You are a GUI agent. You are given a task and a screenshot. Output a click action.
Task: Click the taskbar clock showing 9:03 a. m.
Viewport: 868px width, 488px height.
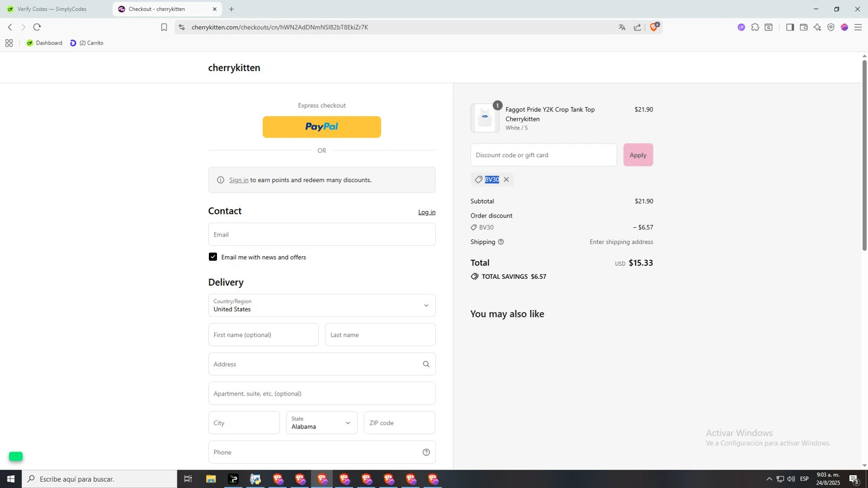click(828, 479)
